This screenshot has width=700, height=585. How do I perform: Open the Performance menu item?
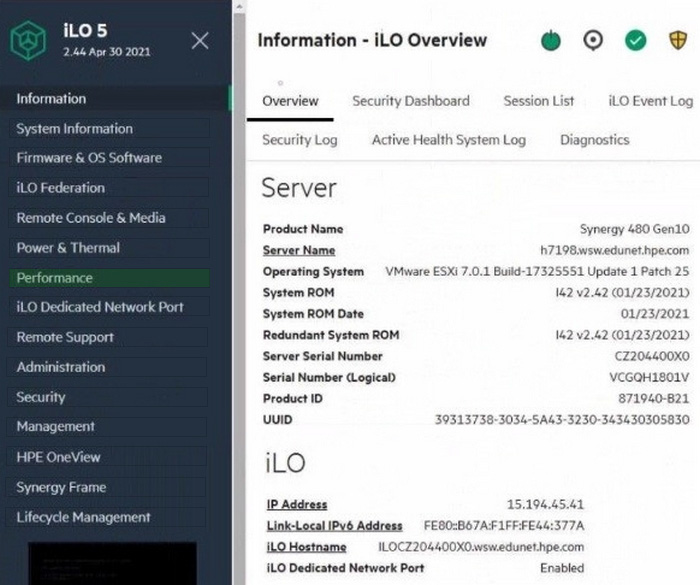(55, 278)
